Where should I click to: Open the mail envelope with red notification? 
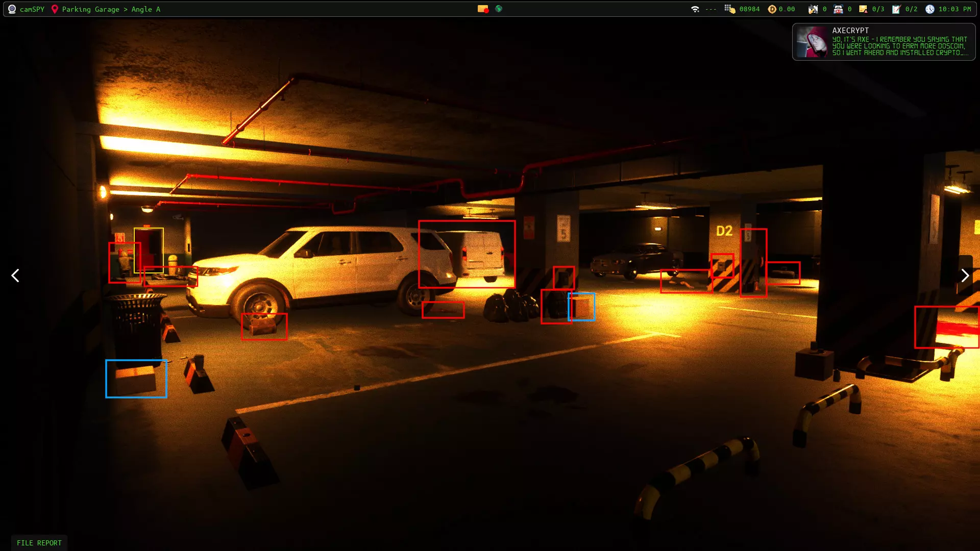(x=483, y=9)
